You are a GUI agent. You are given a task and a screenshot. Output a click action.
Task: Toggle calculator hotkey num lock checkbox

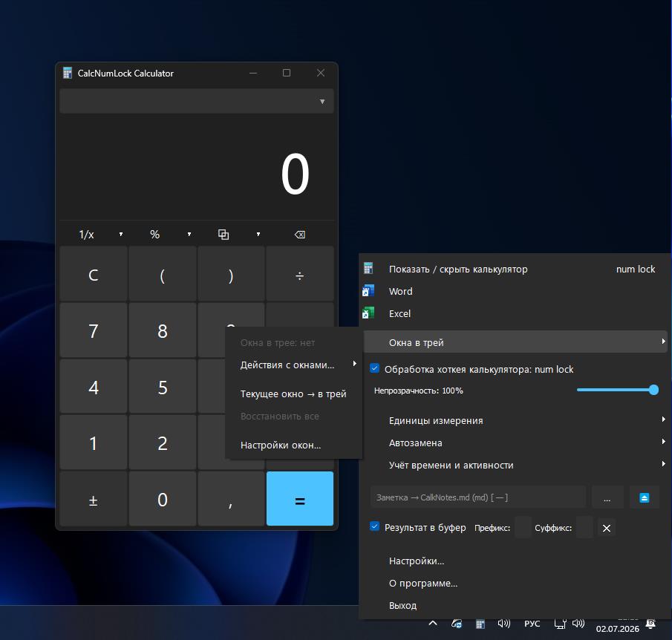coord(374,368)
